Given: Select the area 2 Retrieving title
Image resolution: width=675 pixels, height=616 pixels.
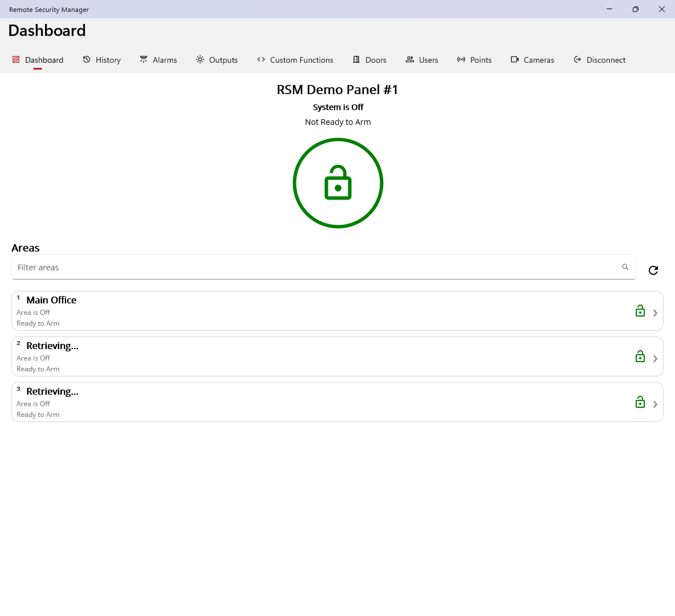Looking at the screenshot, I should (52, 346).
